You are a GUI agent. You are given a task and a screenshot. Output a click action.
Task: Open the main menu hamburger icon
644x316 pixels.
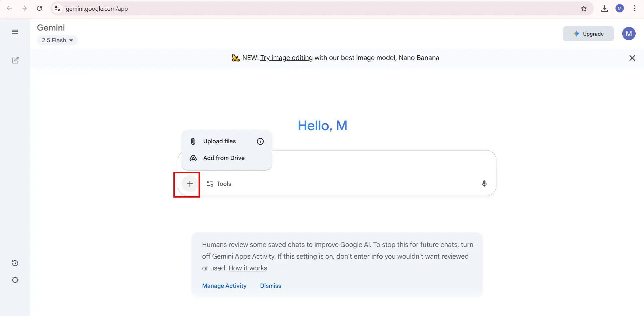point(15,32)
